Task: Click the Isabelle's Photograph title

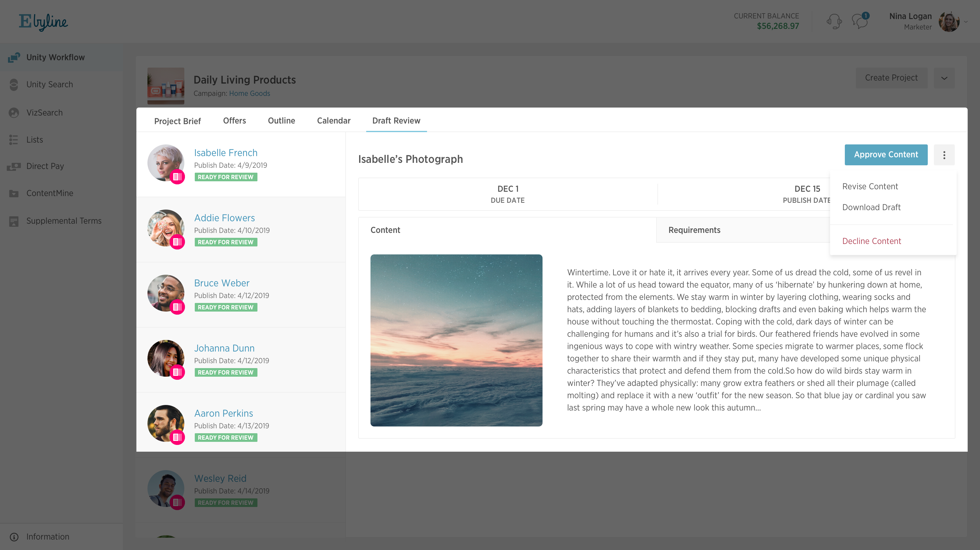Action: tap(410, 159)
